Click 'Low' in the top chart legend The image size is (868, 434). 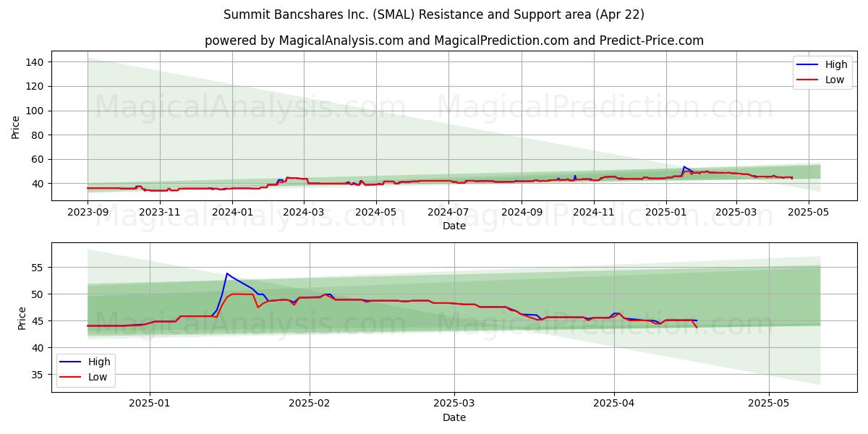[x=835, y=80]
